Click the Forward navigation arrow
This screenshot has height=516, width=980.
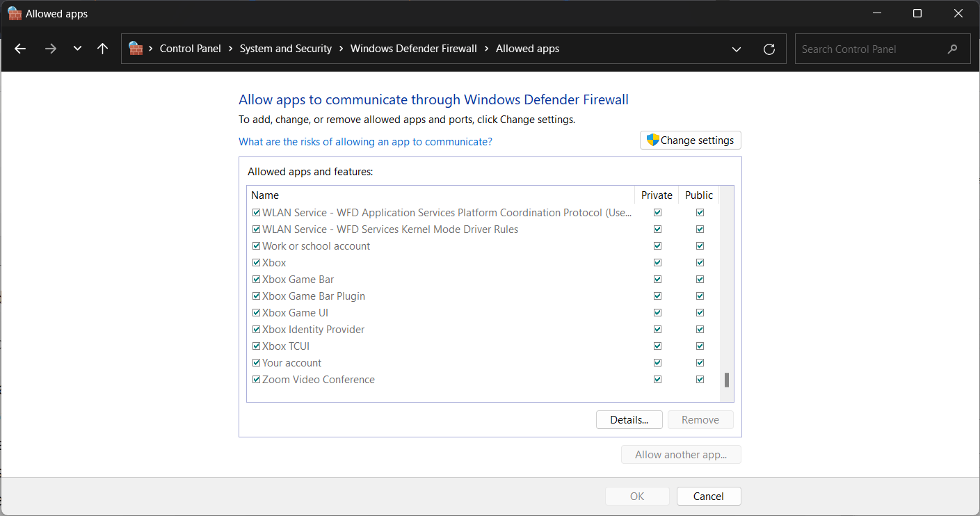(x=50, y=49)
